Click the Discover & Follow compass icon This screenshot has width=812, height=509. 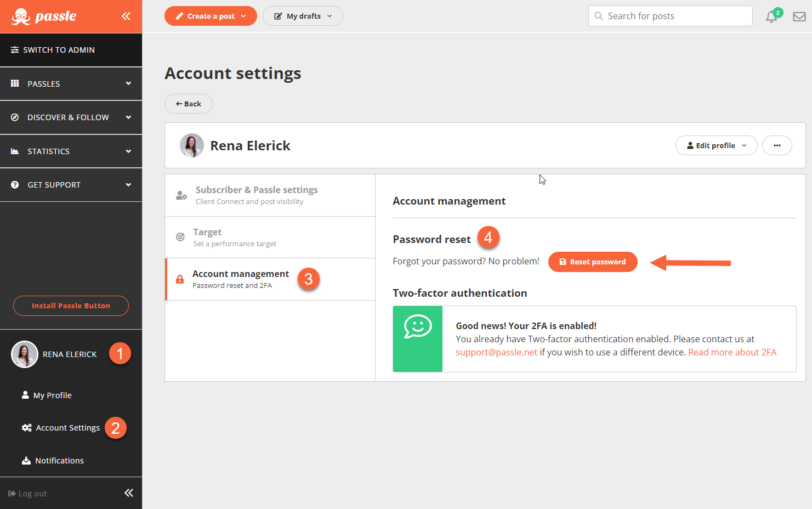[15, 117]
